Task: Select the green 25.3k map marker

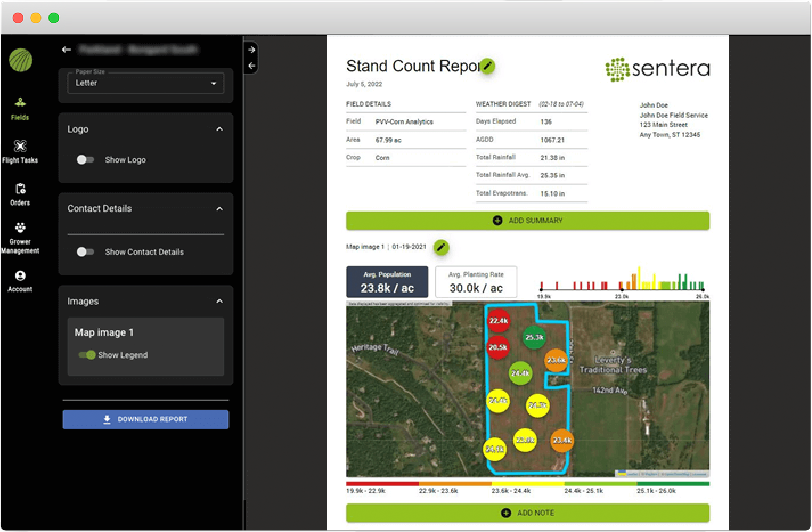Action: pyautogui.click(x=534, y=338)
